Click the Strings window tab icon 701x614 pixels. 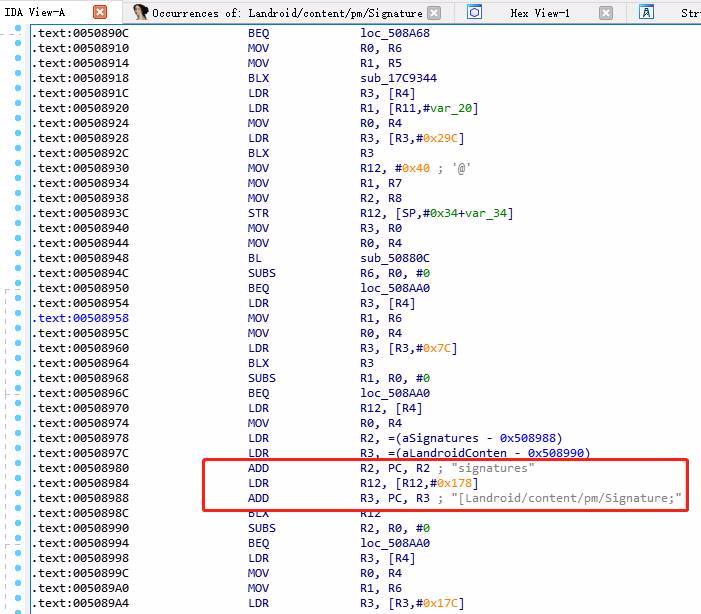647,12
